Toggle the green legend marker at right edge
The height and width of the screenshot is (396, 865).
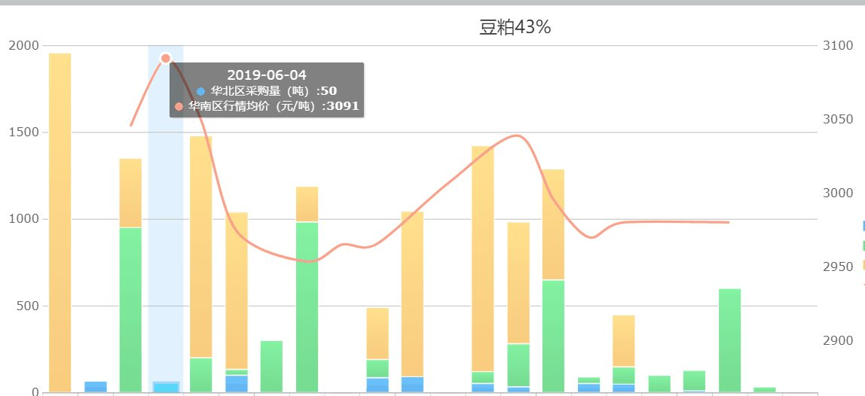pyautogui.click(x=863, y=245)
